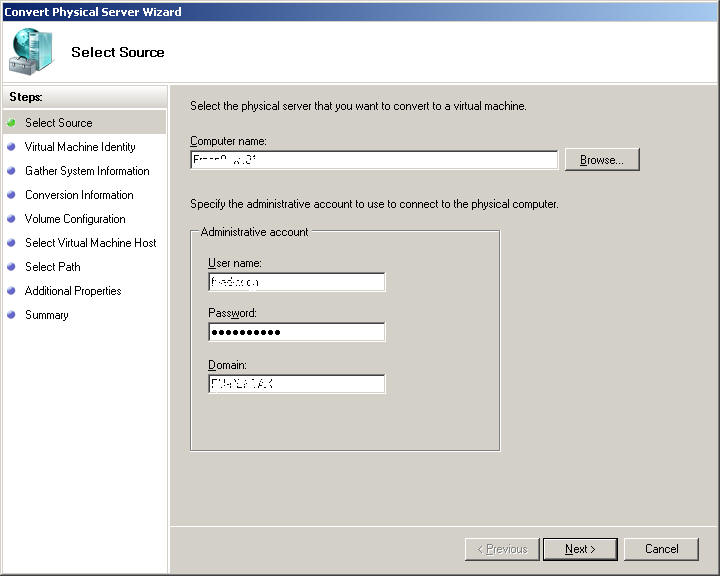The height and width of the screenshot is (576, 720).
Task: Cancel the conversion wizard
Action: coord(661,549)
